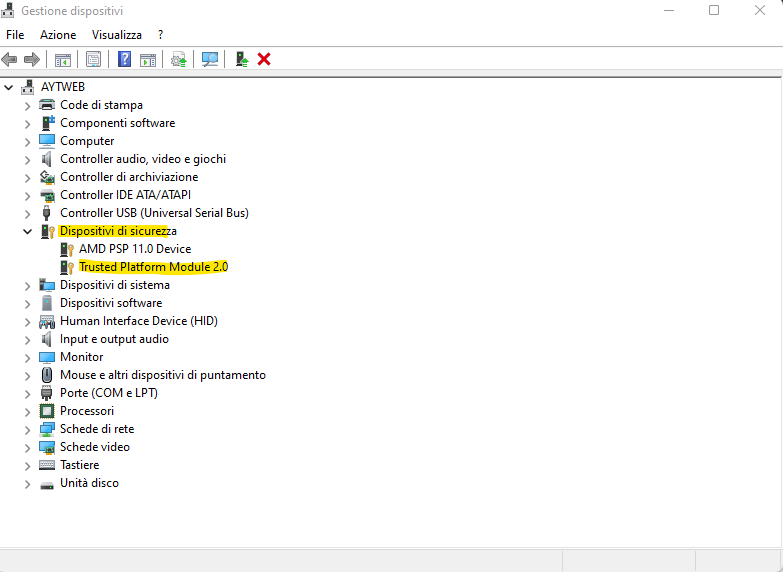Click the red X uninstall device icon
The image size is (783, 572).
point(264,59)
